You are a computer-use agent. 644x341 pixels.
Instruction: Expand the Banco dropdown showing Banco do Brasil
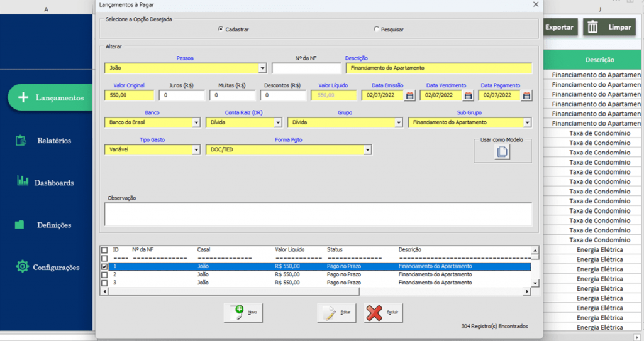coord(196,122)
